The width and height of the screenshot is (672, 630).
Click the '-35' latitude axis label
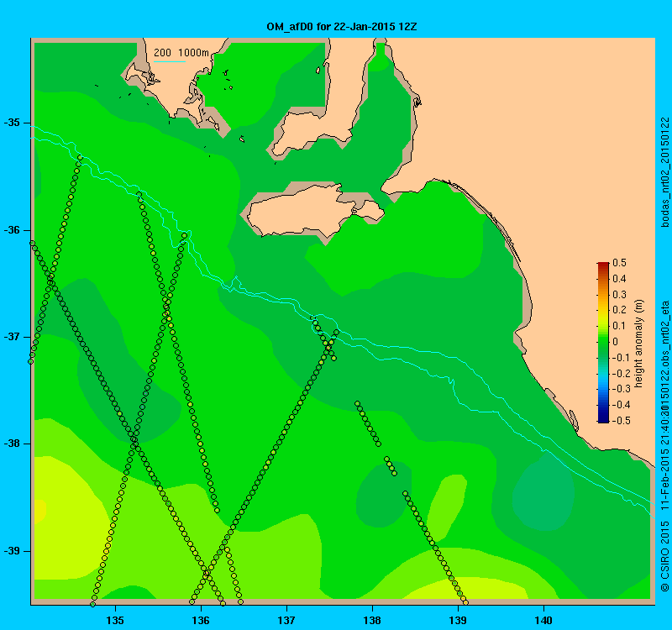click(12, 123)
